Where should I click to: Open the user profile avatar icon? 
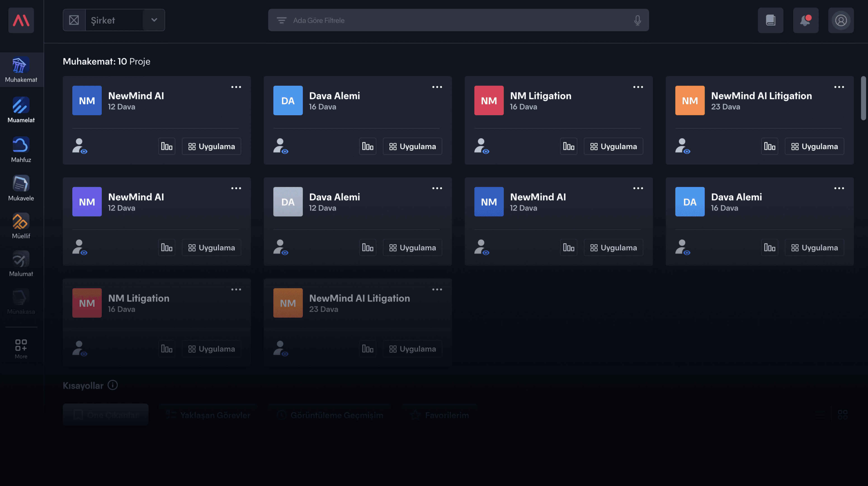[841, 20]
